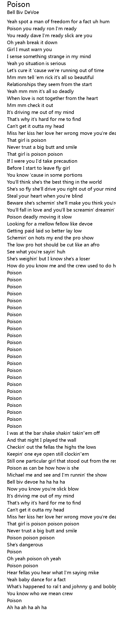Click 'You know who we mean crew'
This screenshot has width=116, height=644.
click(x=40, y=593)
